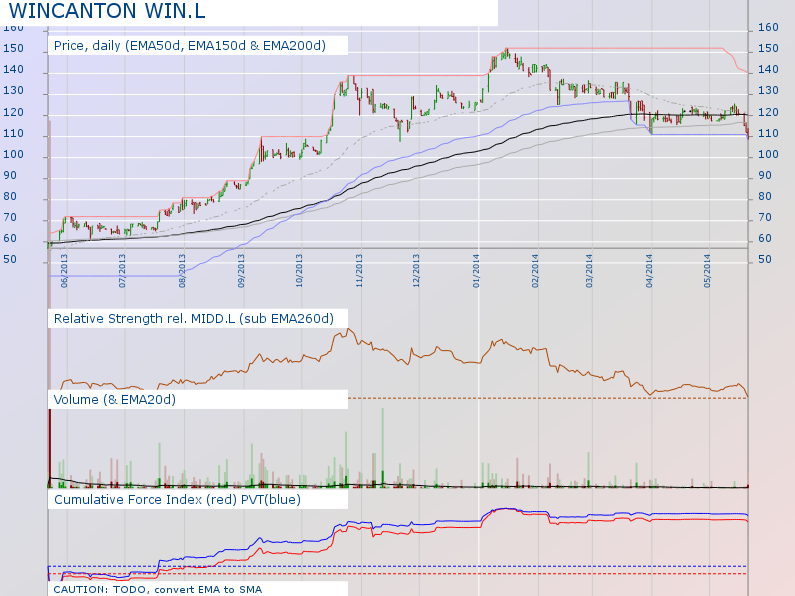Click the 140 value on right price axis

(768, 69)
